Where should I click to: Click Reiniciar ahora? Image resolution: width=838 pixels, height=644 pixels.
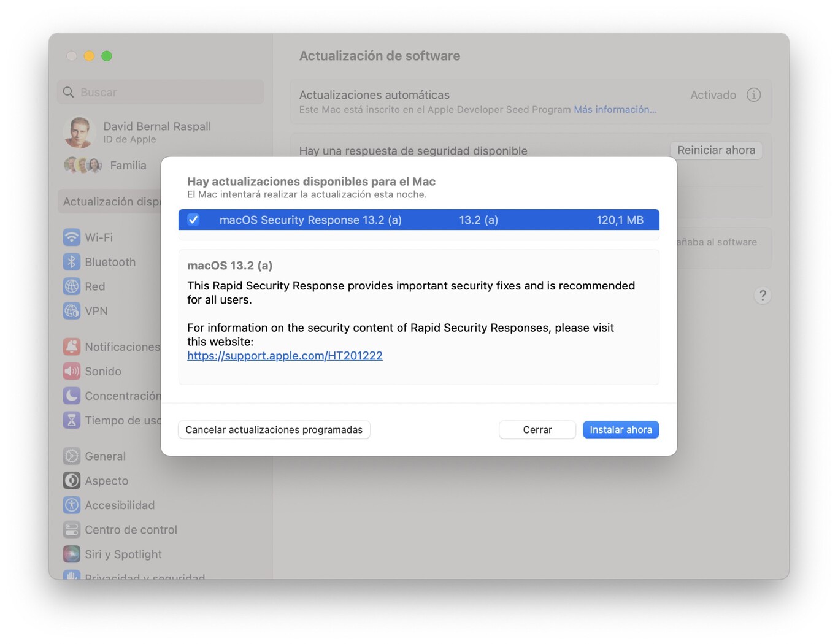click(x=716, y=150)
